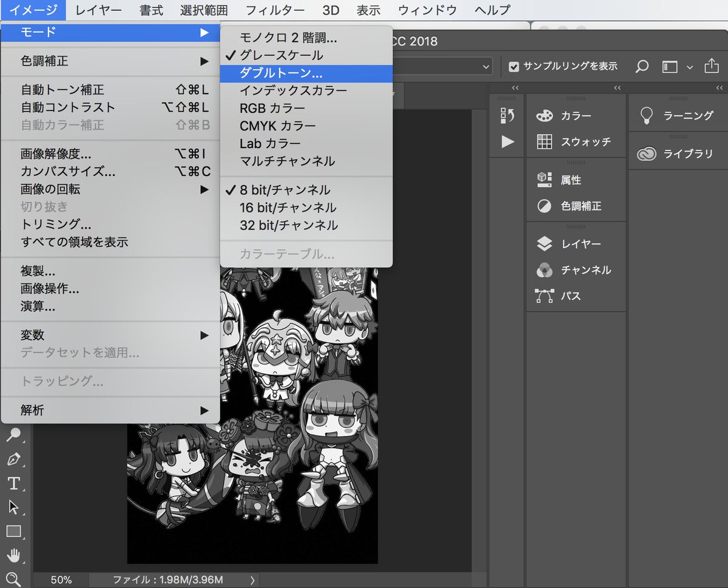Open workspace dropdown chevron
This screenshot has width=728, height=588.
pos(690,67)
